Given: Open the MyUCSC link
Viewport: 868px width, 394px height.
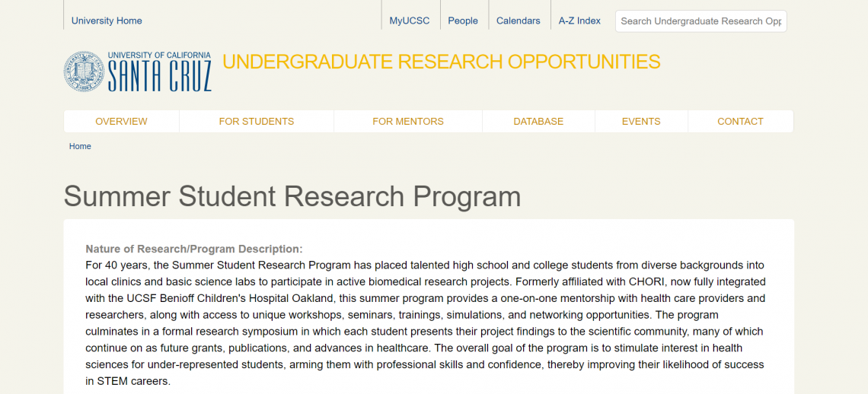Looking at the screenshot, I should coord(410,21).
